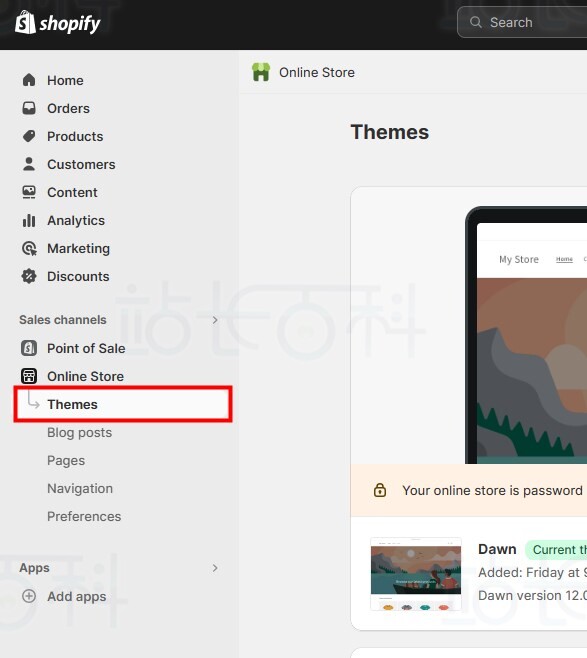
Task: Open Pages under Online Store
Action: coord(66,460)
